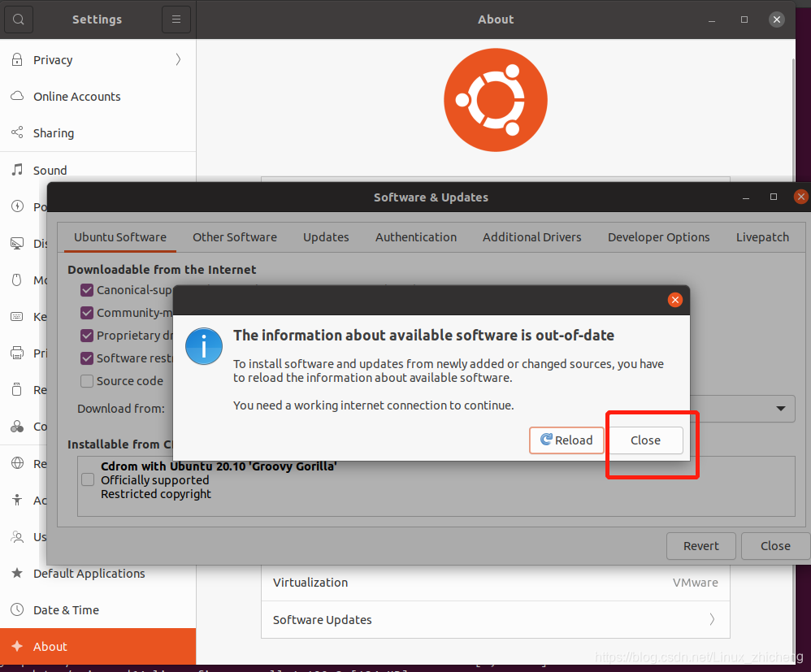
Task: Open the Settings hamburger menu
Action: 176,20
